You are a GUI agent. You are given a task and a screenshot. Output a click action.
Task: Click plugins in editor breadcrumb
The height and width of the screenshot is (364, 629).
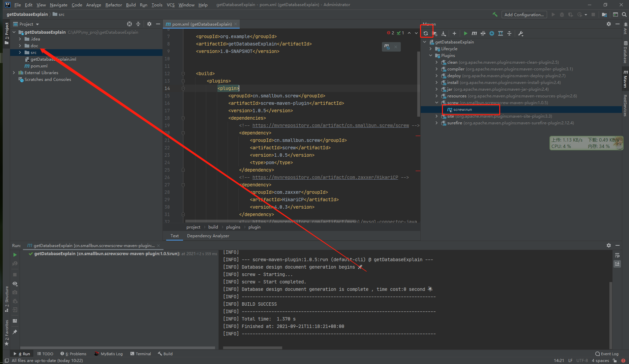(x=233, y=227)
